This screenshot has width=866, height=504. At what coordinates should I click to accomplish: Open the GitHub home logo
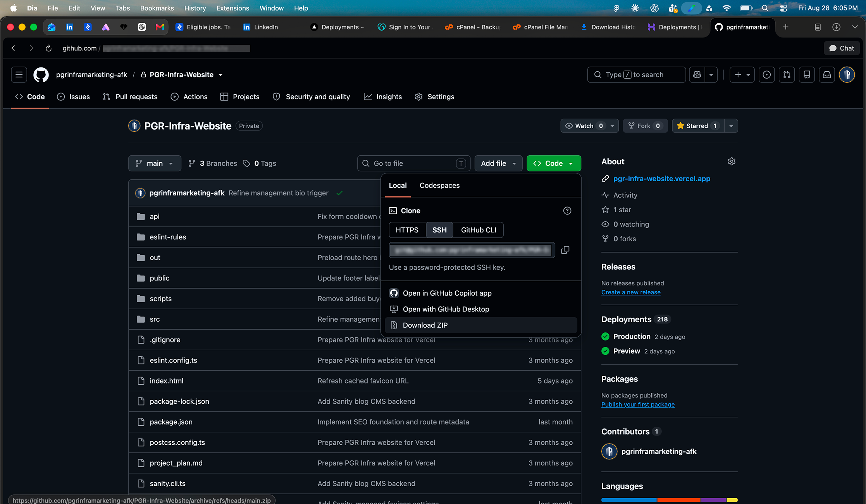[x=41, y=75]
